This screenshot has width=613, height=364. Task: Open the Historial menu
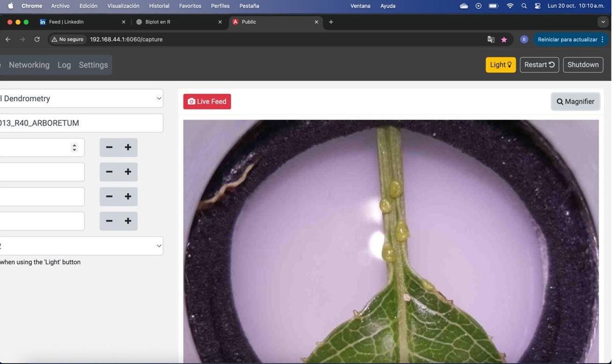point(159,6)
